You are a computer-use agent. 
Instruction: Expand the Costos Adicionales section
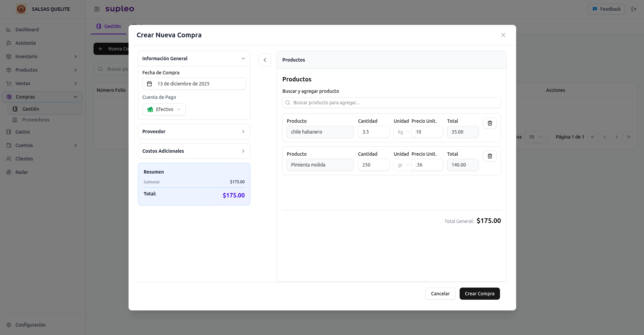coord(194,151)
